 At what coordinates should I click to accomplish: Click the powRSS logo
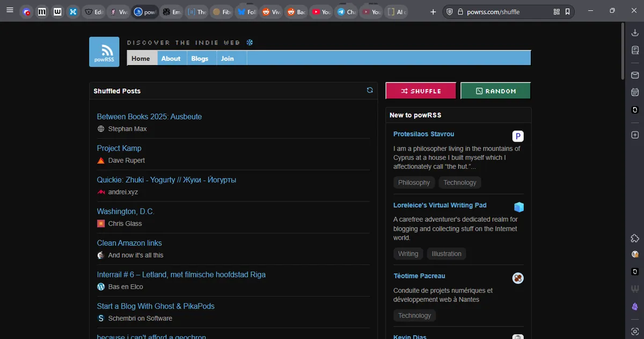pos(104,52)
